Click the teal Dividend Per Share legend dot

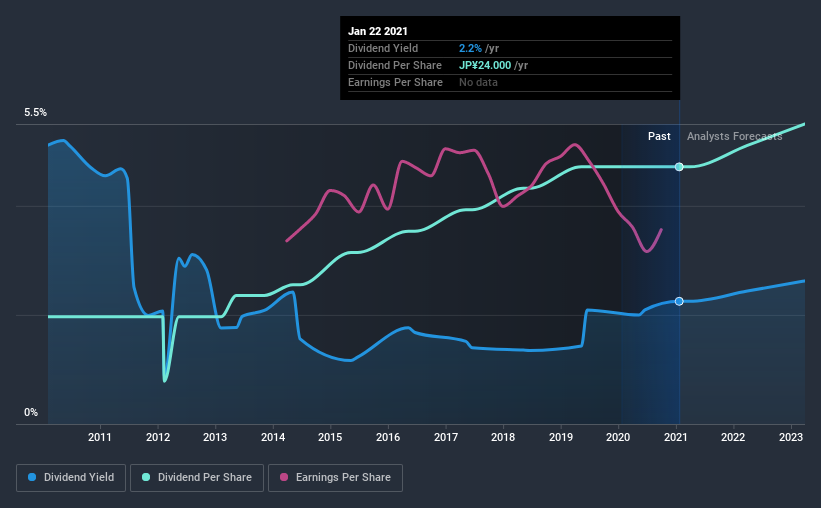point(146,477)
